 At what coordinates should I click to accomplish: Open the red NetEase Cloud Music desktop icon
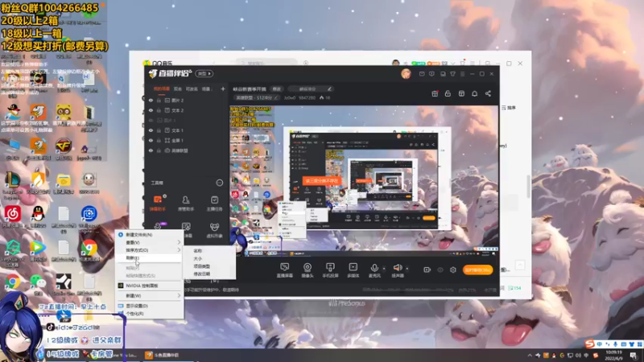[x=12, y=216]
